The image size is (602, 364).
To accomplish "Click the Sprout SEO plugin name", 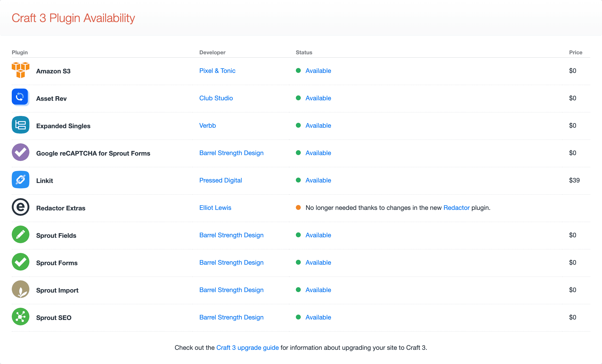I will [x=54, y=318].
